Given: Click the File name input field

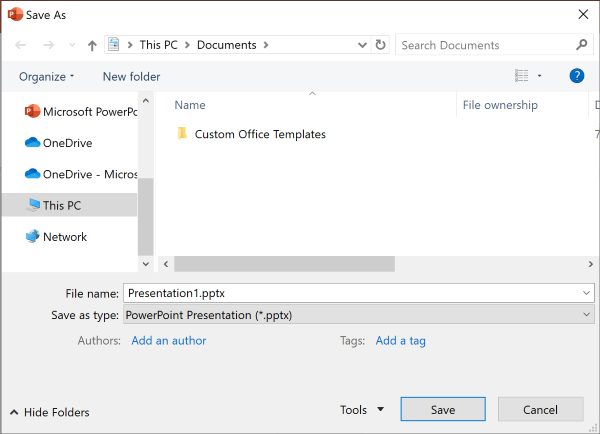Looking at the screenshot, I should pos(350,293).
